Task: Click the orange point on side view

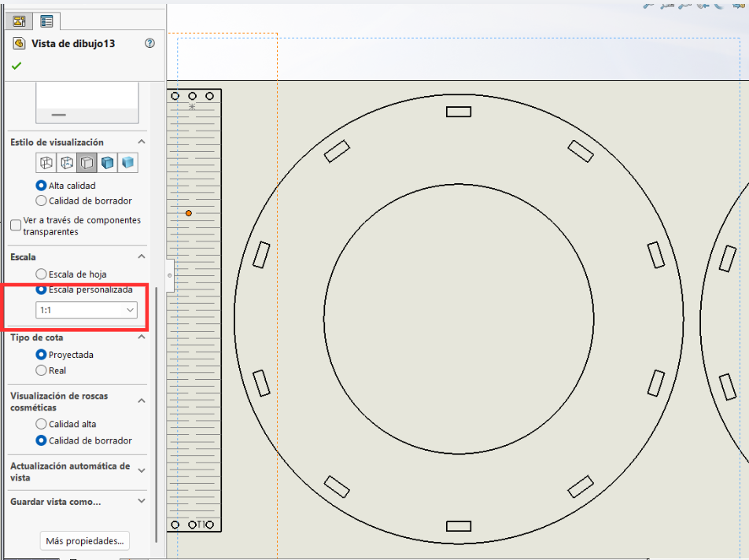Action: pyautogui.click(x=189, y=213)
